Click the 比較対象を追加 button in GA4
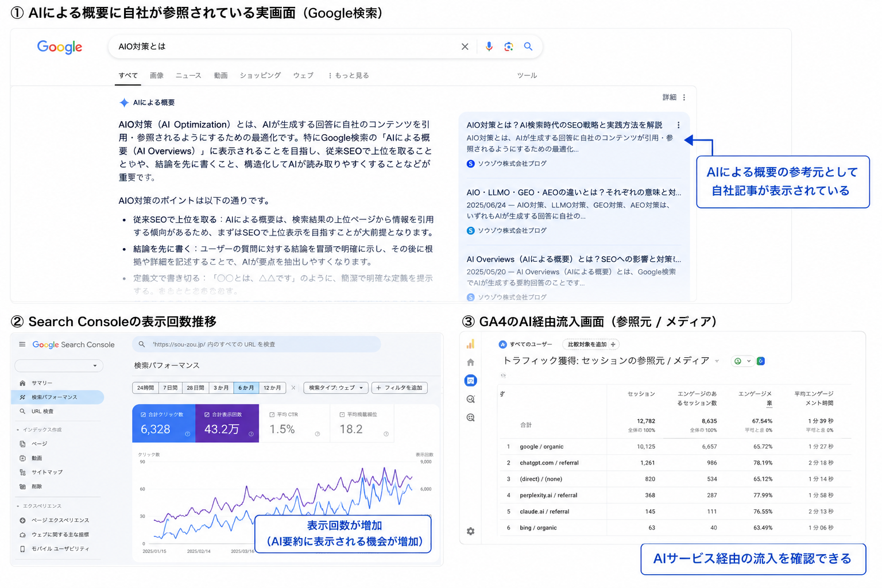882x588 pixels. [591, 345]
